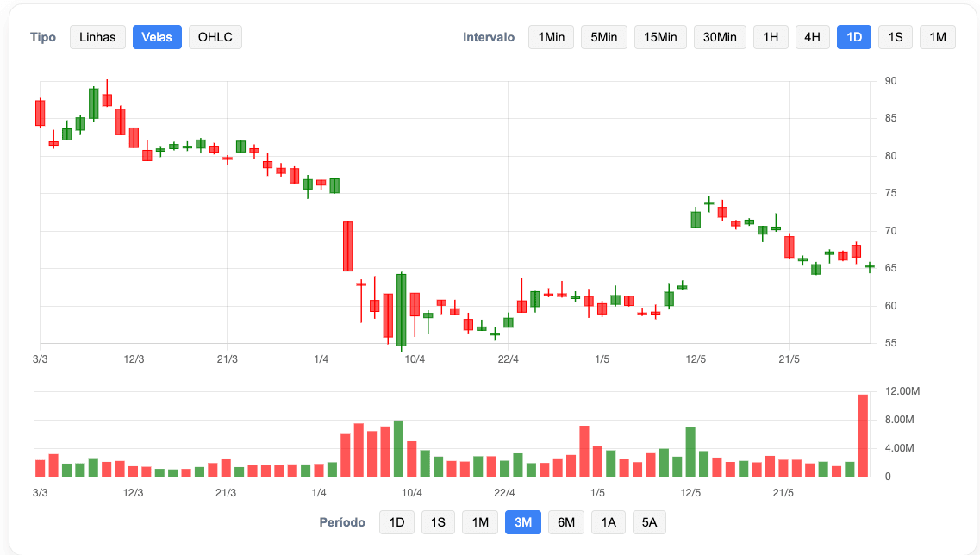The image size is (980, 555).
Task: Switch period to 5A
Action: 649,522
